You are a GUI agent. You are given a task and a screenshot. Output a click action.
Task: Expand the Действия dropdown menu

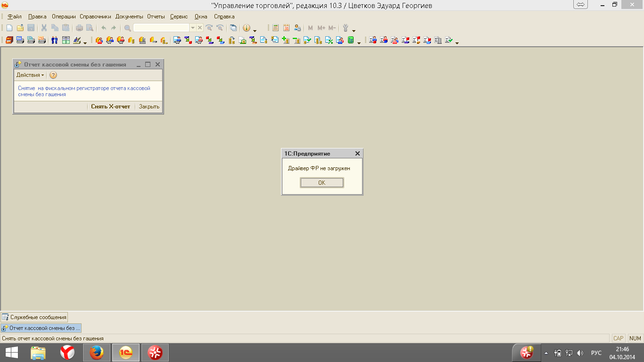coord(30,75)
